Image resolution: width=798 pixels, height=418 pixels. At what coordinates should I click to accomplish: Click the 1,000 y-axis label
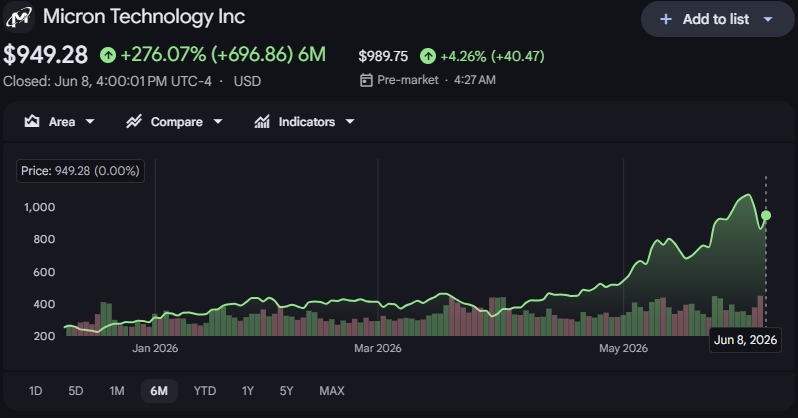coord(40,207)
